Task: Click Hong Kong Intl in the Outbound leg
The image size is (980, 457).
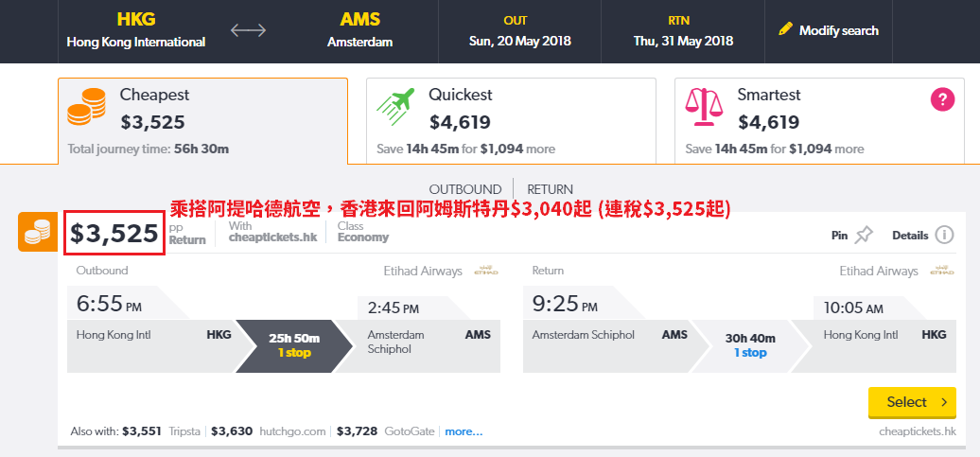Action: tap(114, 335)
